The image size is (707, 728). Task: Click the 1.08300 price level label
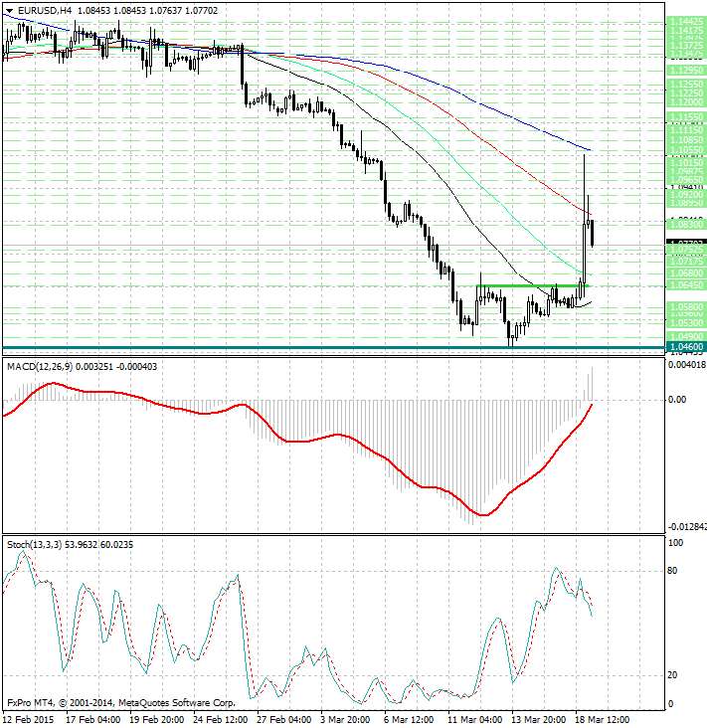coord(686,224)
